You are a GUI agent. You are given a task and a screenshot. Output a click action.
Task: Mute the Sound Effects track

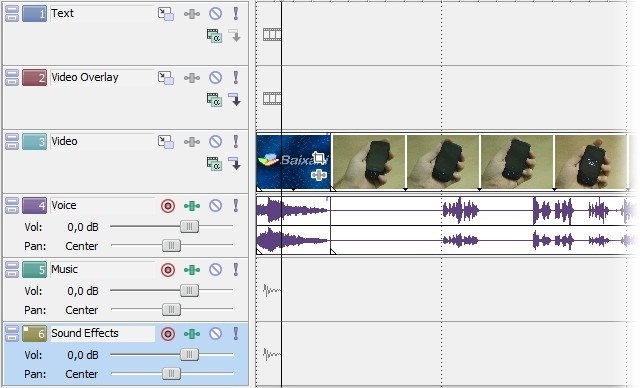216,334
